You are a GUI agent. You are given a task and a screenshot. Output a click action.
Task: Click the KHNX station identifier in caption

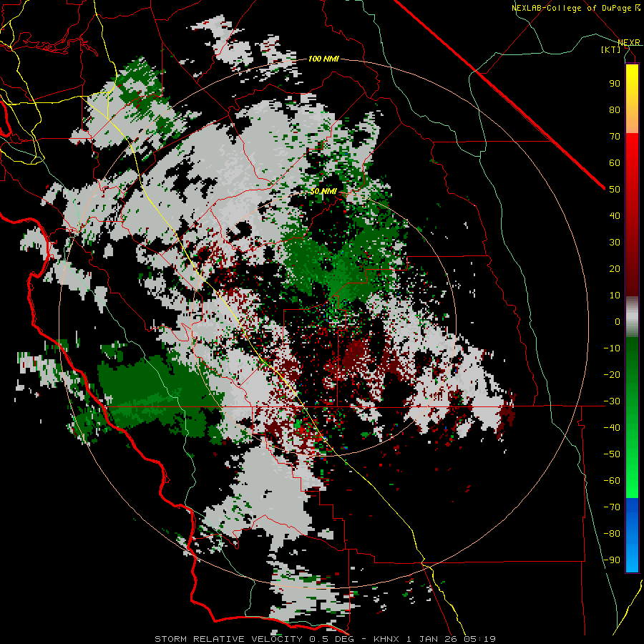(x=387, y=639)
